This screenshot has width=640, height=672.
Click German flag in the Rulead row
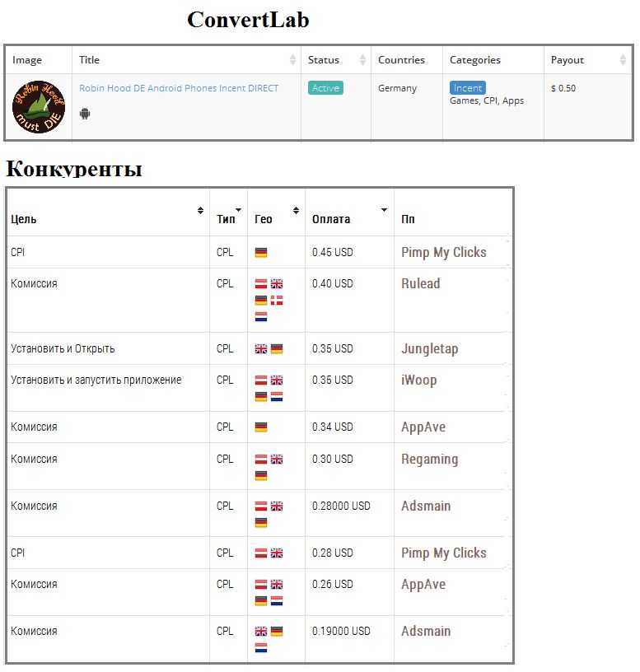point(261,300)
